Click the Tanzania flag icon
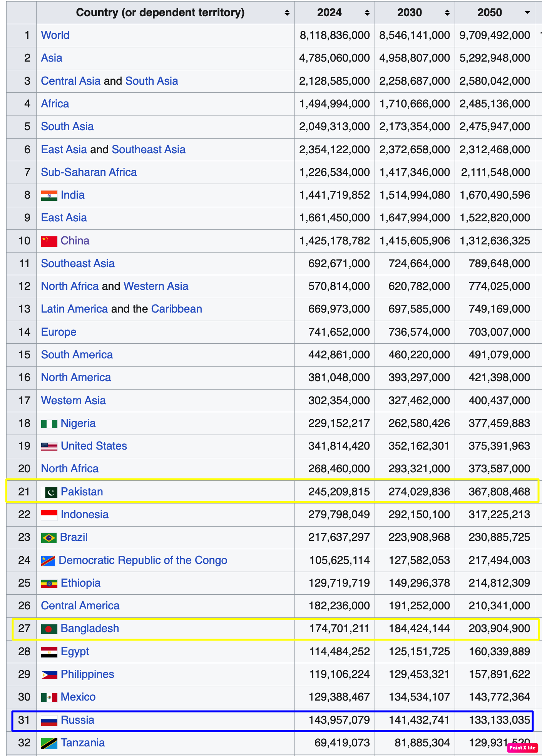Viewport: 542px width, 756px height. point(49,743)
